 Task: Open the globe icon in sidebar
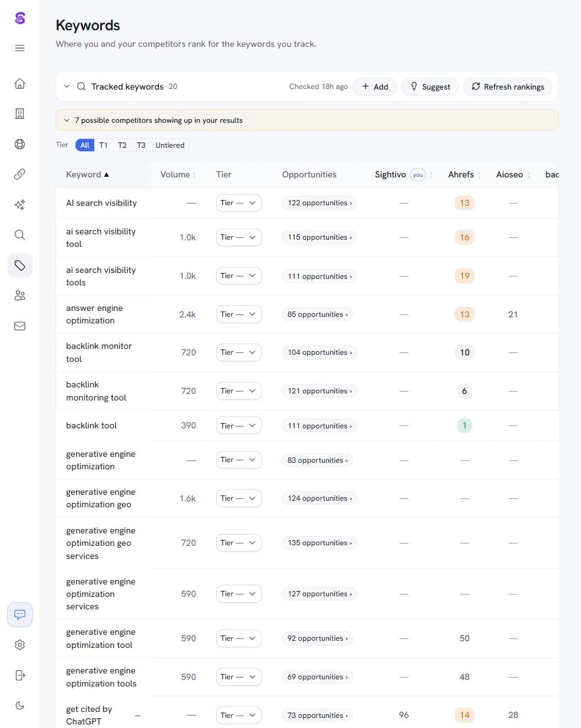20,144
